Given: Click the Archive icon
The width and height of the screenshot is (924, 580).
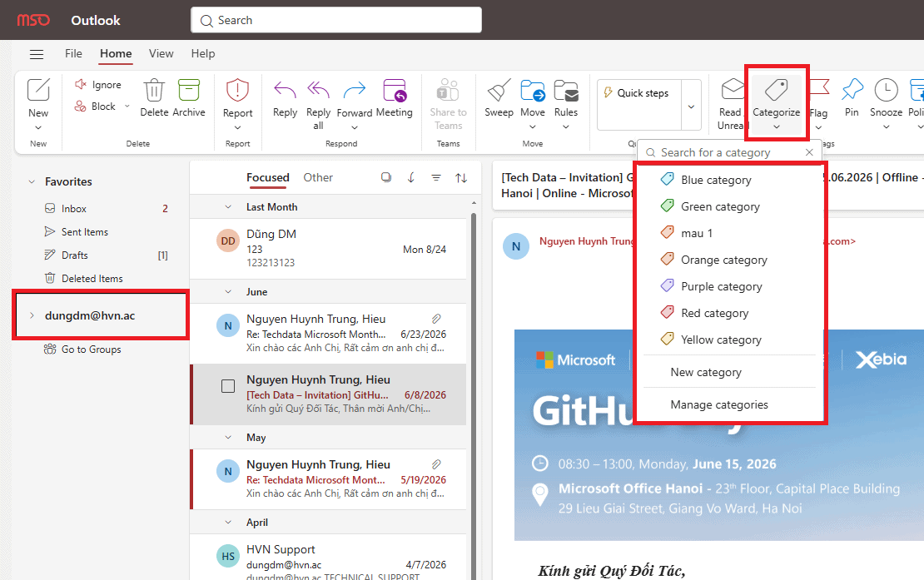Looking at the screenshot, I should pyautogui.click(x=189, y=90).
